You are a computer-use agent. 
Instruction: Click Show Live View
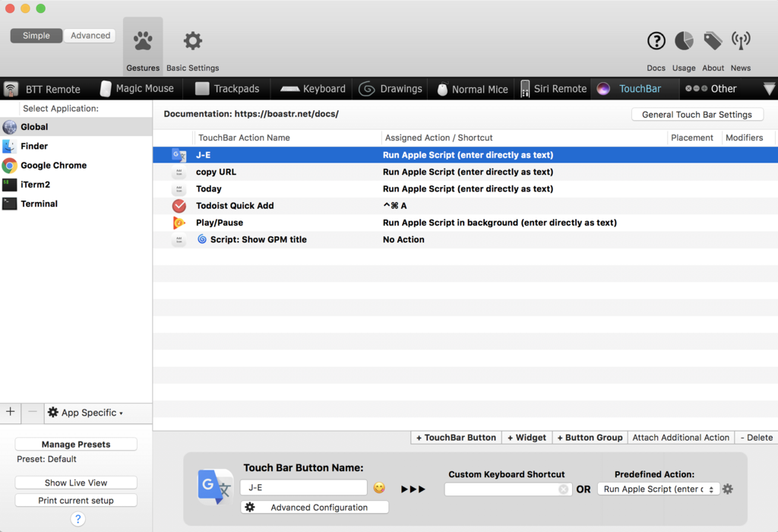[76, 483]
